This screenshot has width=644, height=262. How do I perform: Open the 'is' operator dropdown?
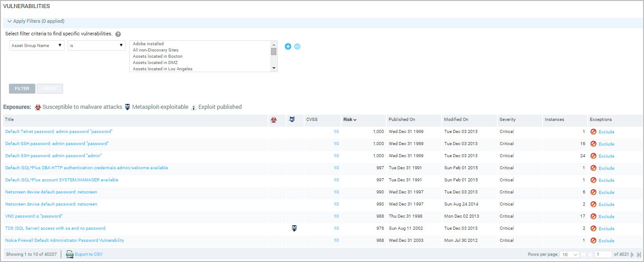(x=96, y=45)
